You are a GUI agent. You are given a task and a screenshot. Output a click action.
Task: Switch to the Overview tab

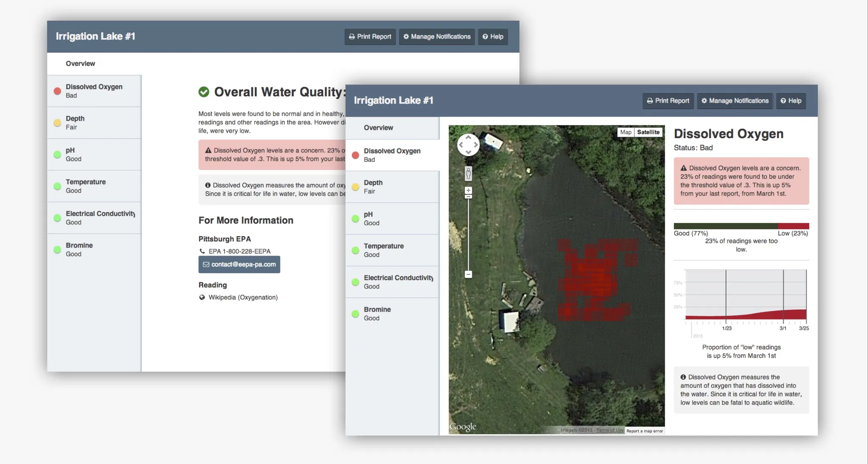click(378, 128)
